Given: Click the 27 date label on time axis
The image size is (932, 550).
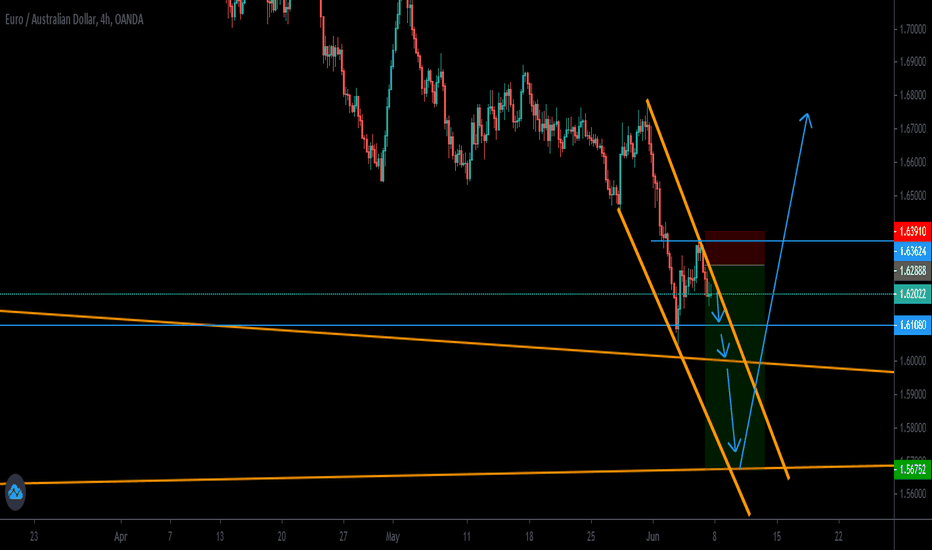Looking at the screenshot, I should pos(343,536).
